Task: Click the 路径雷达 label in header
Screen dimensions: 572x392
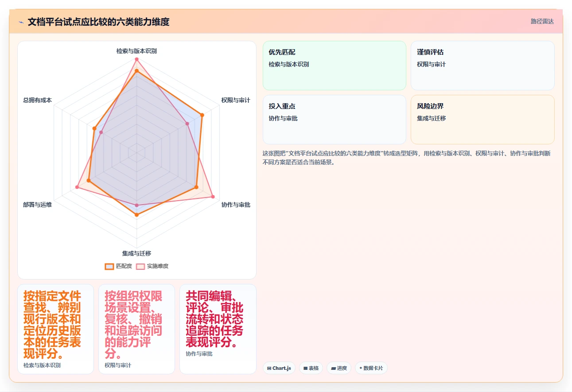Action: coord(542,21)
